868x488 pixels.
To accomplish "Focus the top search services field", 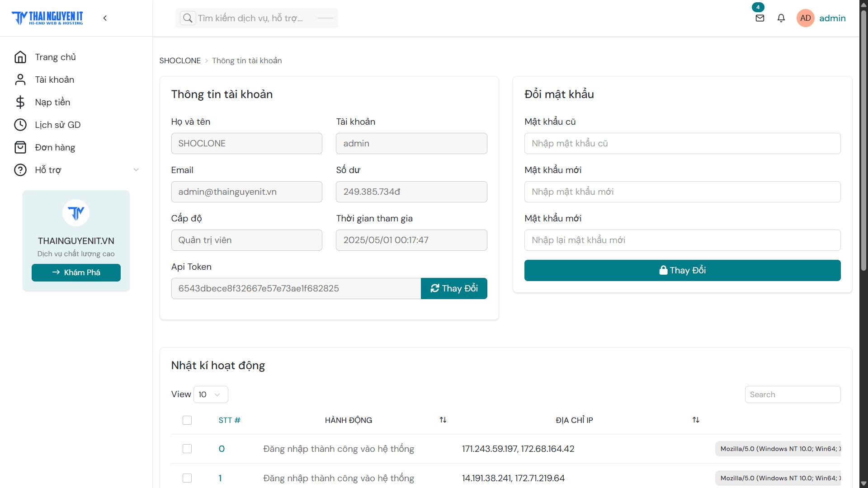I will coord(256,18).
